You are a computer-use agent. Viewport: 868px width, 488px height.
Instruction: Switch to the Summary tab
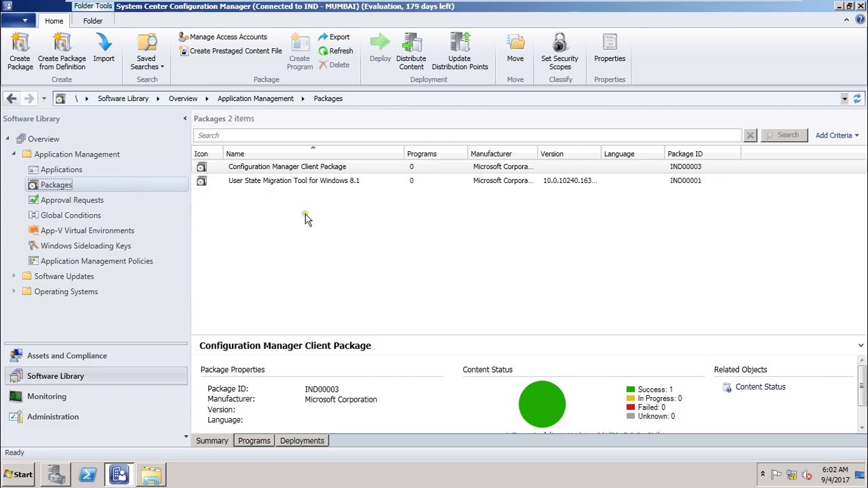point(212,441)
